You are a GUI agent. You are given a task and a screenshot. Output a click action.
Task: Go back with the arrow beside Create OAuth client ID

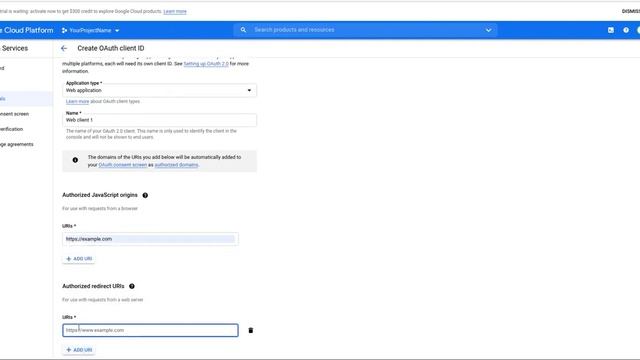(64, 48)
